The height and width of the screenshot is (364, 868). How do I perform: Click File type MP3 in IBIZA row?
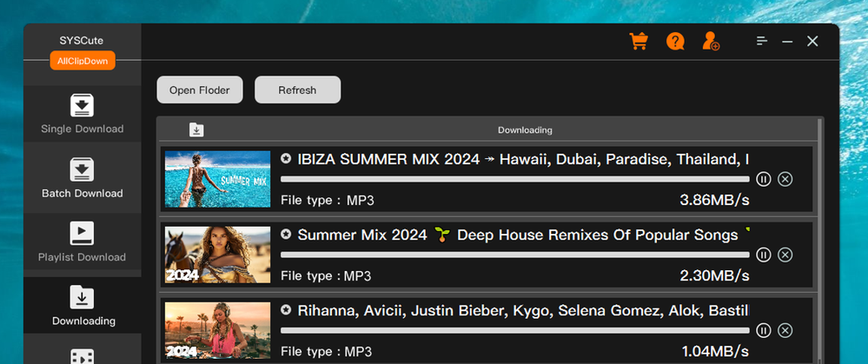[x=328, y=201]
